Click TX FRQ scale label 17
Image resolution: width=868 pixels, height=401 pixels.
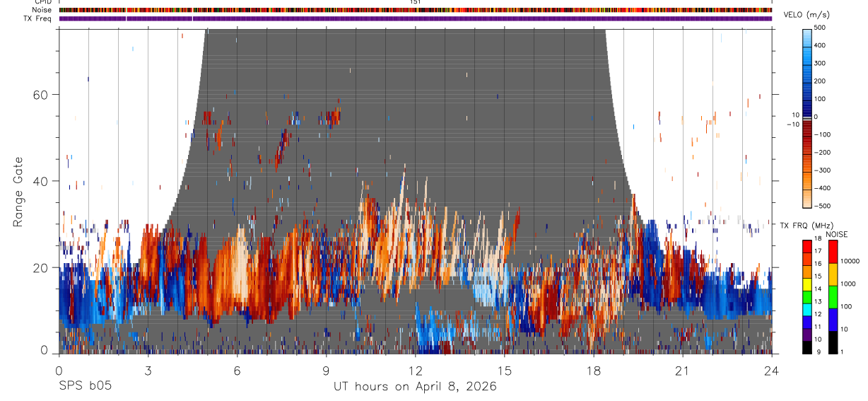819,251
